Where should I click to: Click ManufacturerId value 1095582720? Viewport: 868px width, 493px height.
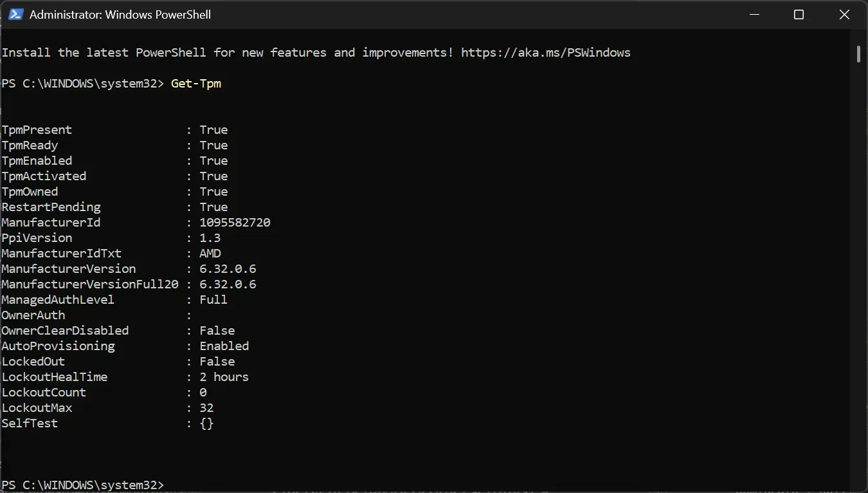pyautogui.click(x=235, y=223)
